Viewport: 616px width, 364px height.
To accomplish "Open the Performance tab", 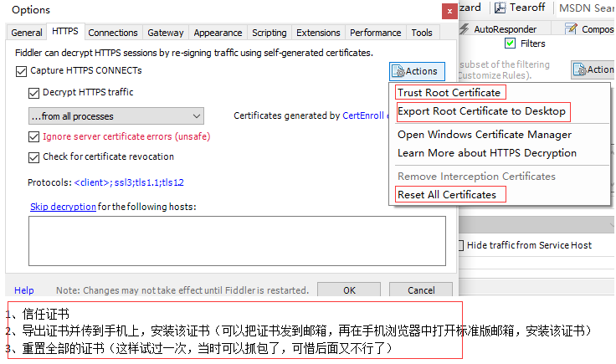I will 376,33.
